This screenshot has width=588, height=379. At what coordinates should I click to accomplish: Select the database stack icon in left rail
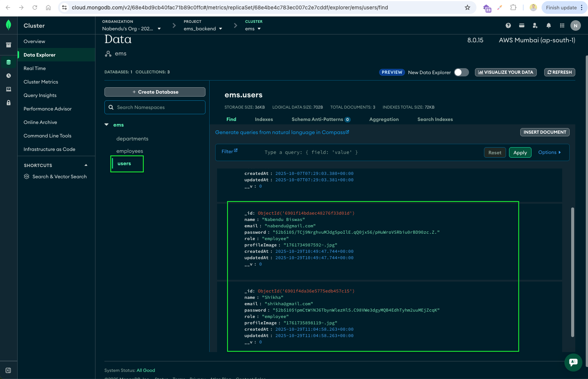[9, 62]
